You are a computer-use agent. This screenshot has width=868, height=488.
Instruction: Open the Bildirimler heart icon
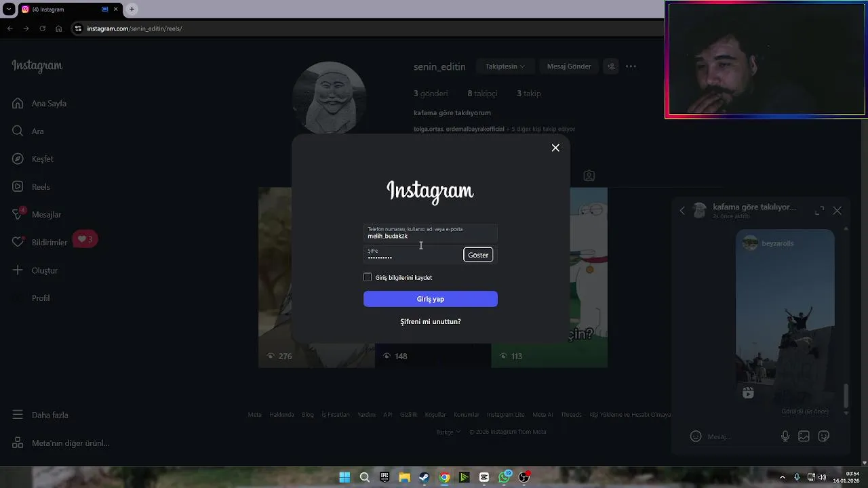[18, 242]
